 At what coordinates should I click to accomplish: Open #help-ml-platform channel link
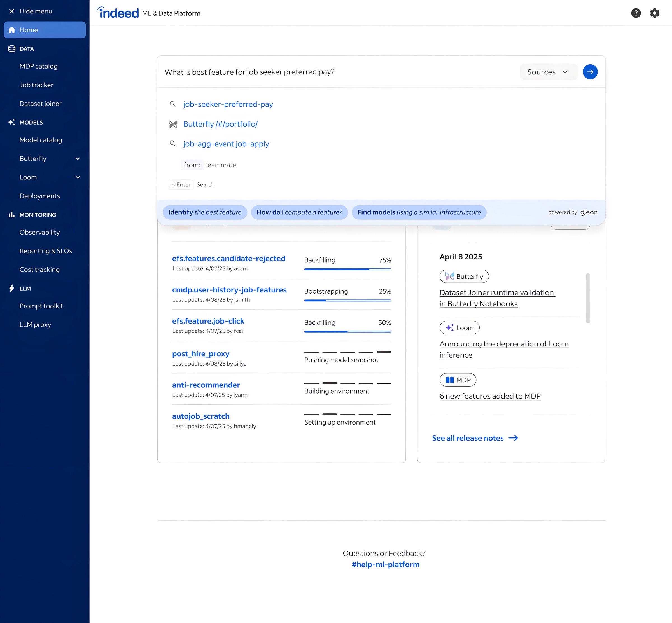386,564
